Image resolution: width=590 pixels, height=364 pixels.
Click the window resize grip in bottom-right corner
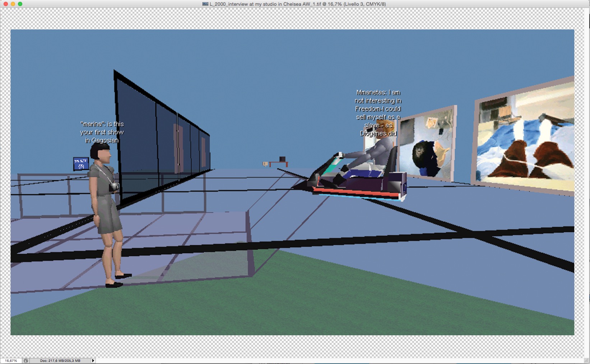tap(586, 360)
